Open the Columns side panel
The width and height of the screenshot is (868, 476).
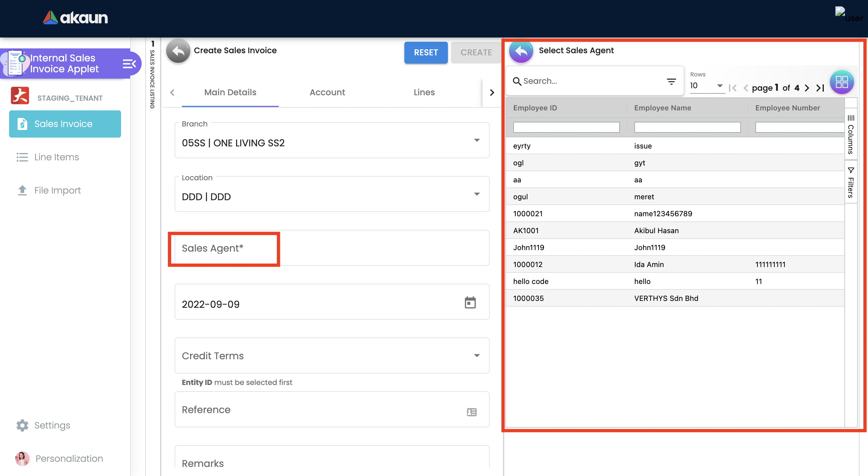pos(850,135)
